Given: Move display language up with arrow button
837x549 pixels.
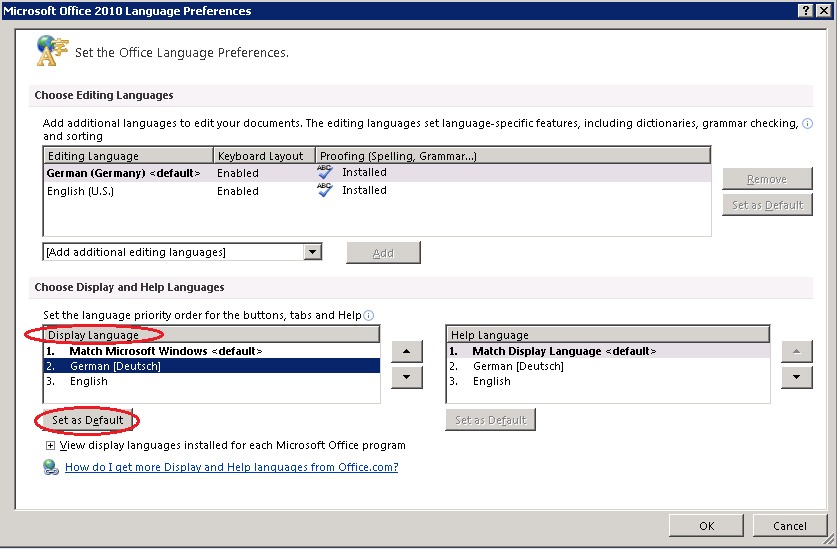Looking at the screenshot, I should (x=405, y=351).
